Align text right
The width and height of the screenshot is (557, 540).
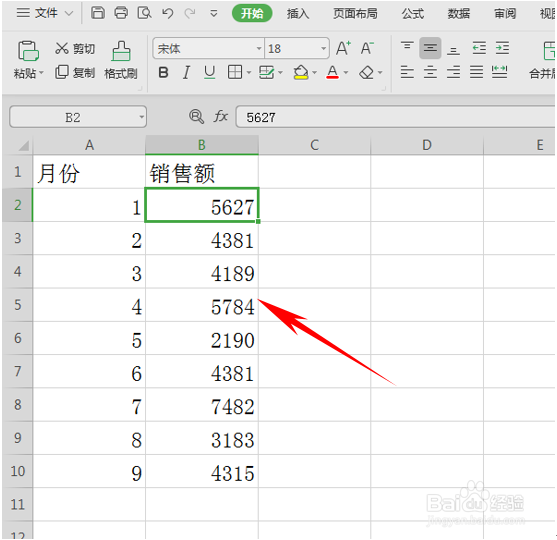pyautogui.click(x=453, y=72)
